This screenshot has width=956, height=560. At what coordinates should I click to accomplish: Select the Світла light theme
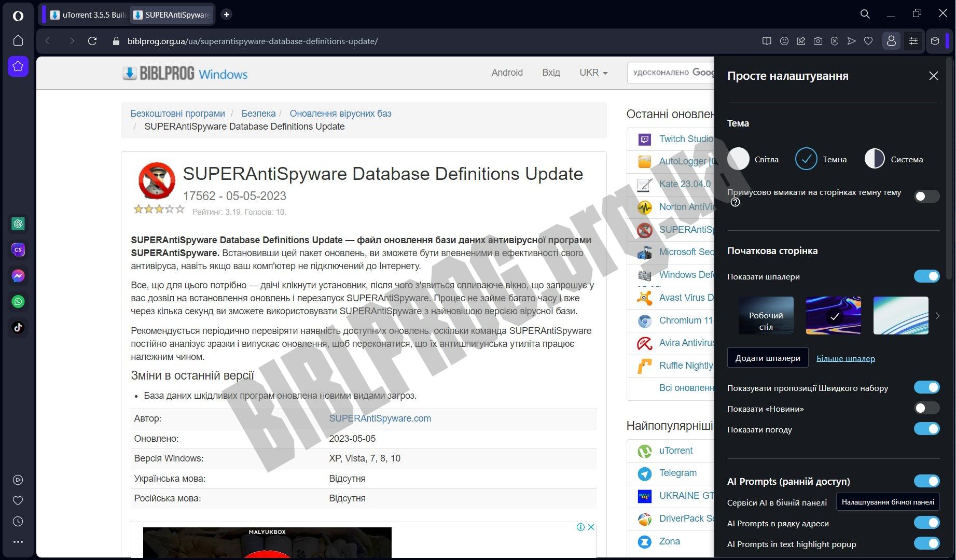pos(753,159)
